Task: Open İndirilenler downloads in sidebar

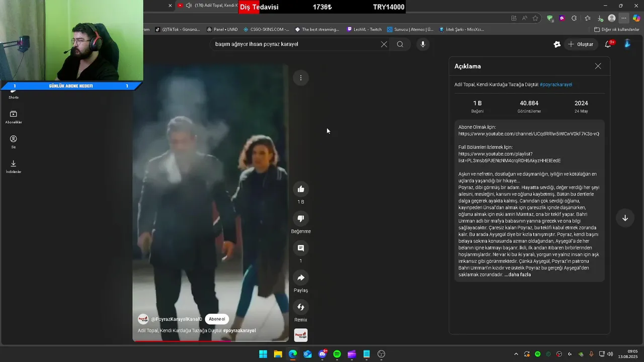Action: coord(14,166)
